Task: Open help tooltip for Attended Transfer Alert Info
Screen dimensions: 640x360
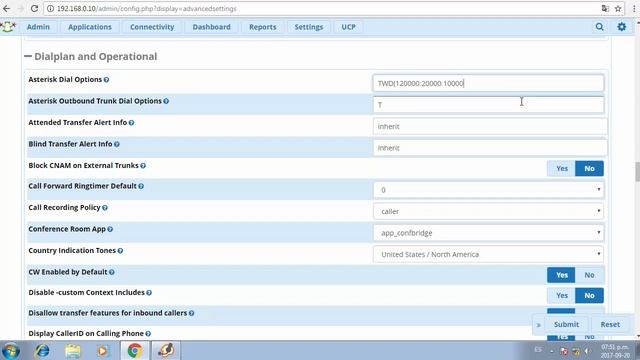Action: (131, 123)
